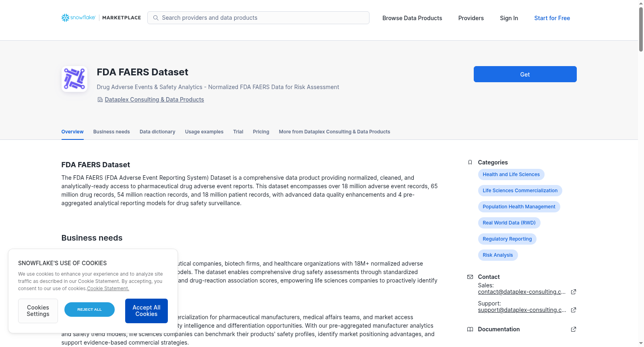Click the support email link
Viewport: 644px width, 347px height.
tap(522, 310)
